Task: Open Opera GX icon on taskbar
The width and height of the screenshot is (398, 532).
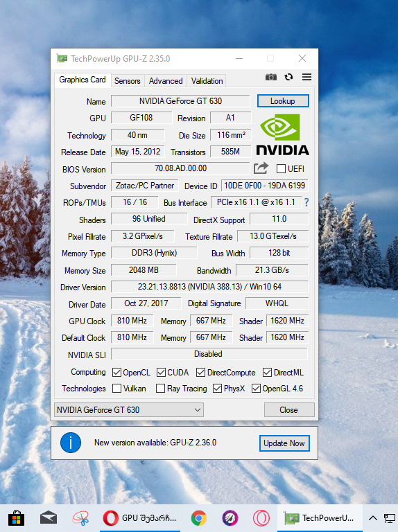Action: (x=261, y=518)
